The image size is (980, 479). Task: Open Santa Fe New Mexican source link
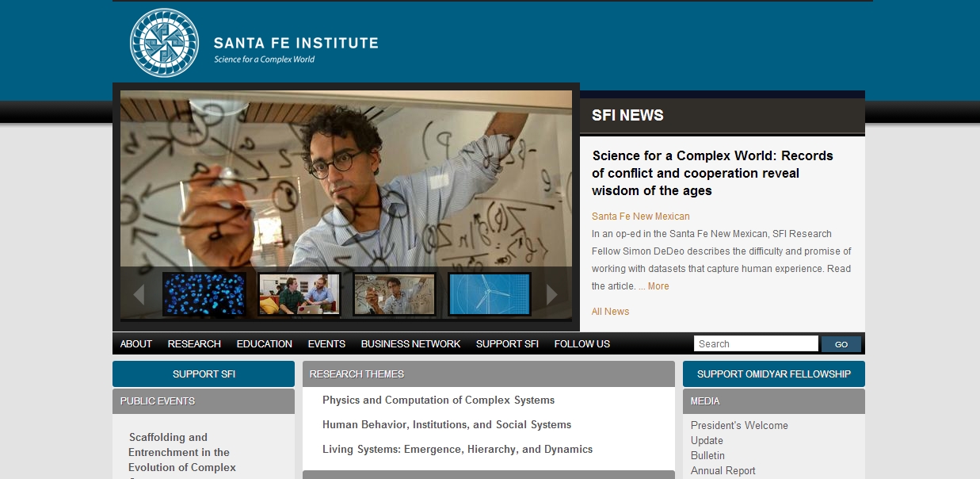click(641, 217)
